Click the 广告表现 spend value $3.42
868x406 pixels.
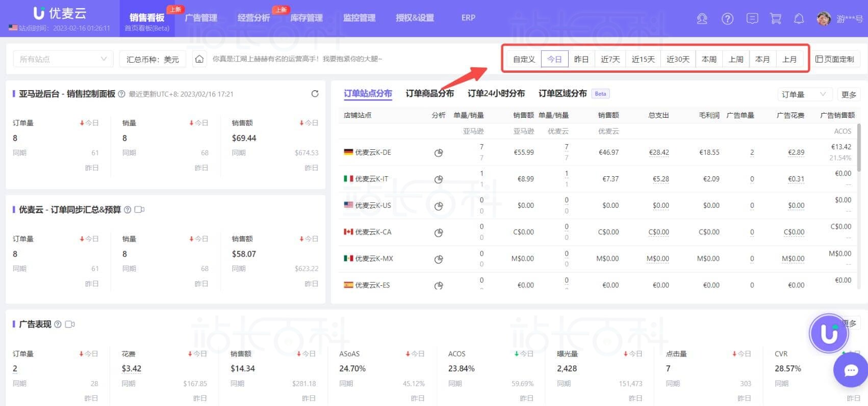pyautogui.click(x=132, y=368)
